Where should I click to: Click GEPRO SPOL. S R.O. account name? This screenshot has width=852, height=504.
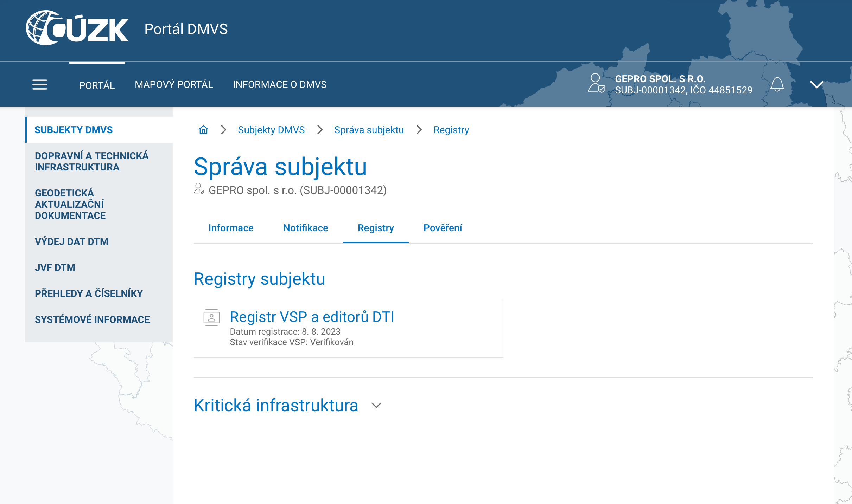[x=660, y=79]
